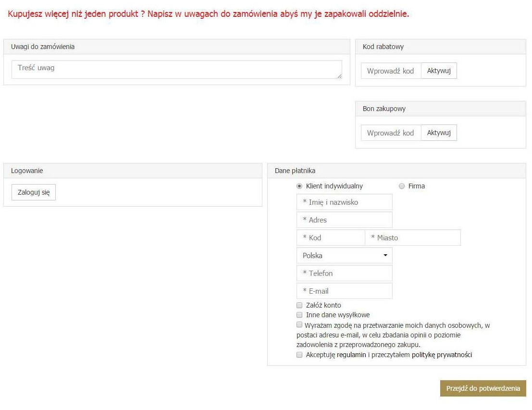Focus the E-mail input field
Image resolution: width=532 pixels, height=410 pixels.
click(344, 291)
